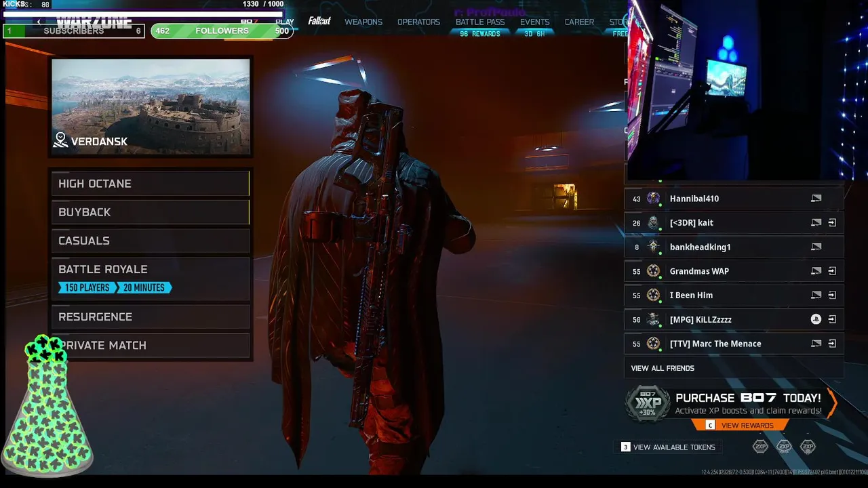Click the join icon for [<3DR] kait

point(832,223)
